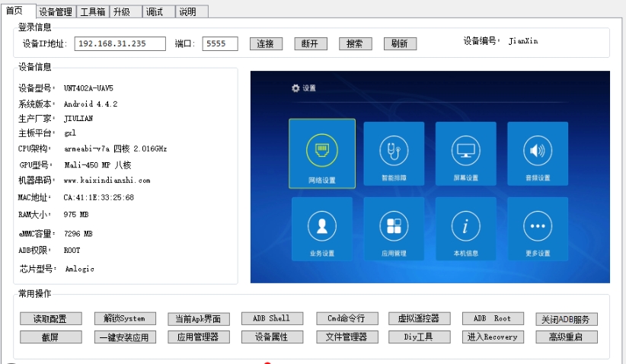Click the 读取配置 button
Viewport: 626px width, 364px height.
coord(51,318)
